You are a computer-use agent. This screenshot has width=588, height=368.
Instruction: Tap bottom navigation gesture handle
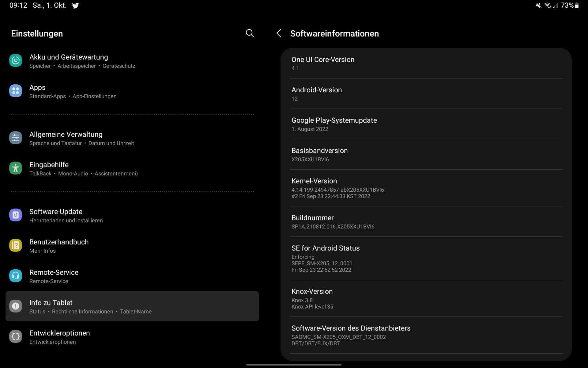pyautogui.click(x=294, y=365)
